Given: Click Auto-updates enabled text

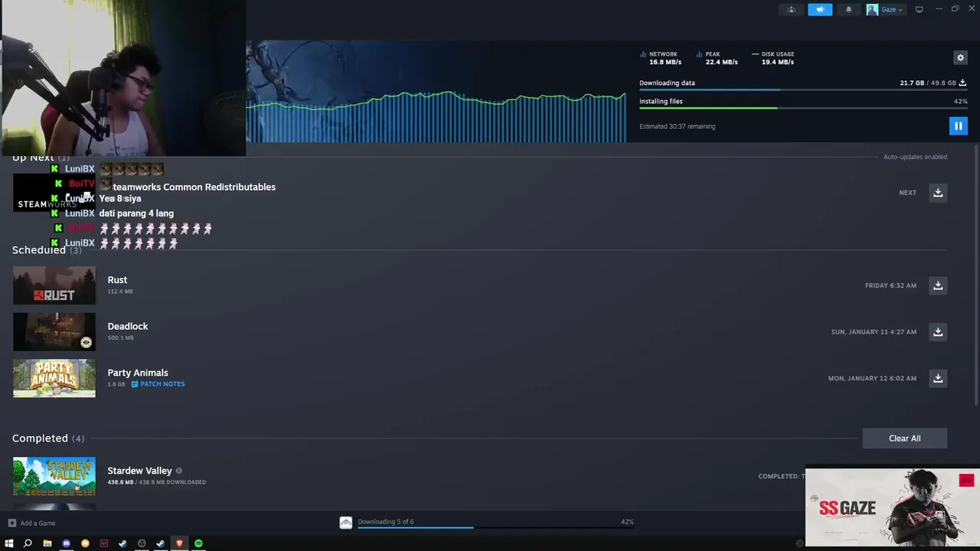Looking at the screenshot, I should 915,157.
